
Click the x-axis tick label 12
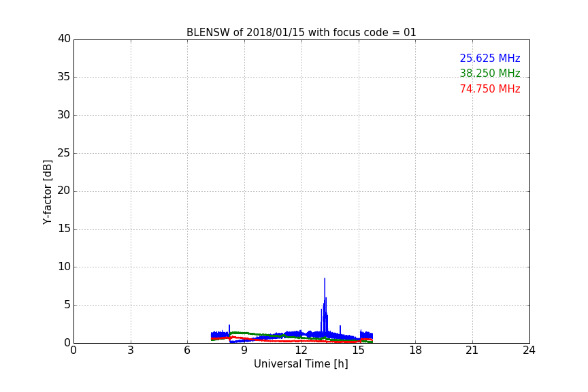tap(301, 350)
